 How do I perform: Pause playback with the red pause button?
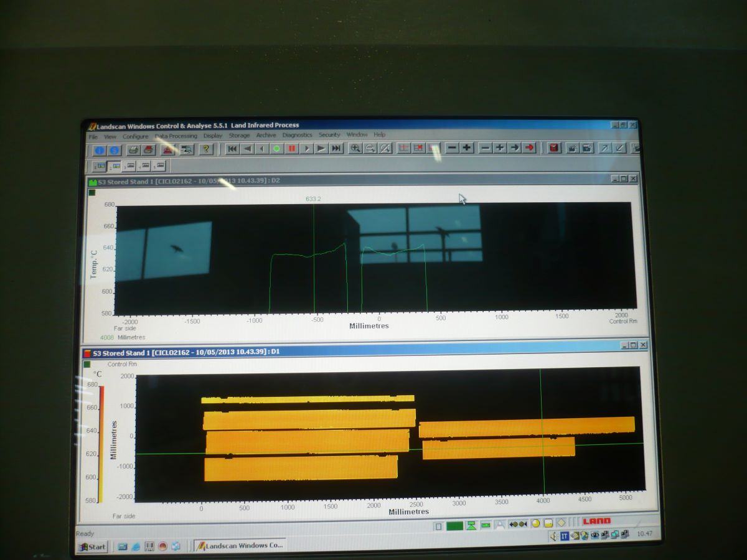[291, 149]
